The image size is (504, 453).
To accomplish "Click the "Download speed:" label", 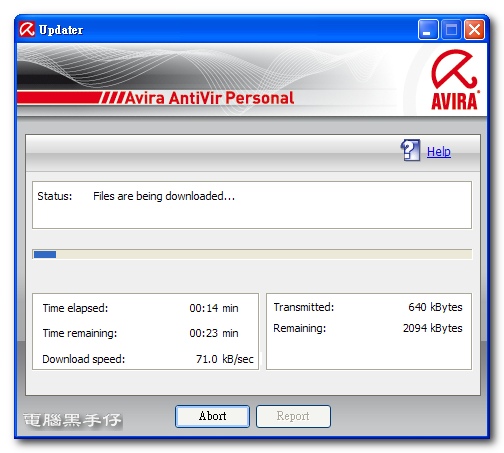I will click(84, 359).
